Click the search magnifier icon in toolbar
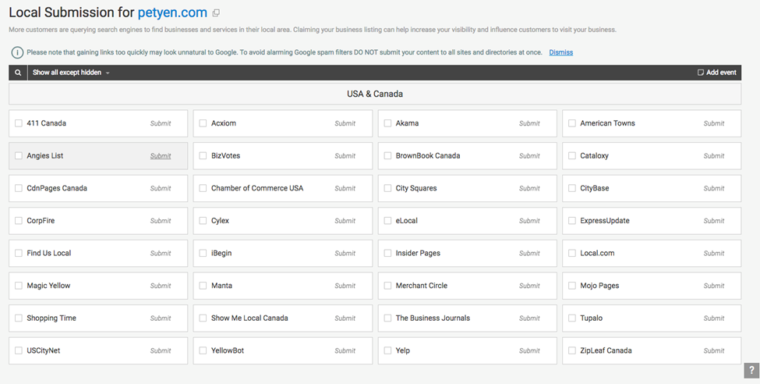The width and height of the screenshot is (760, 384). pos(18,73)
